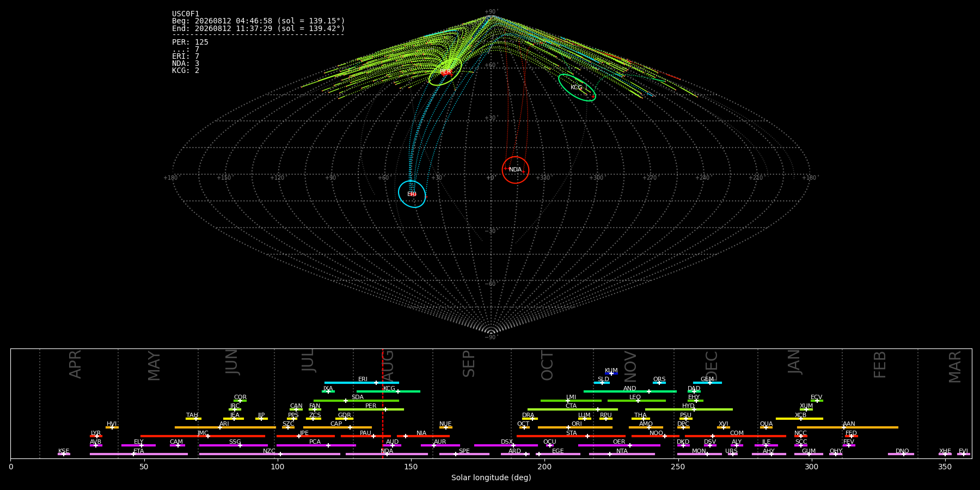Click the KUM shower bar in timeline
The width and height of the screenshot is (980, 490).
click(x=611, y=373)
